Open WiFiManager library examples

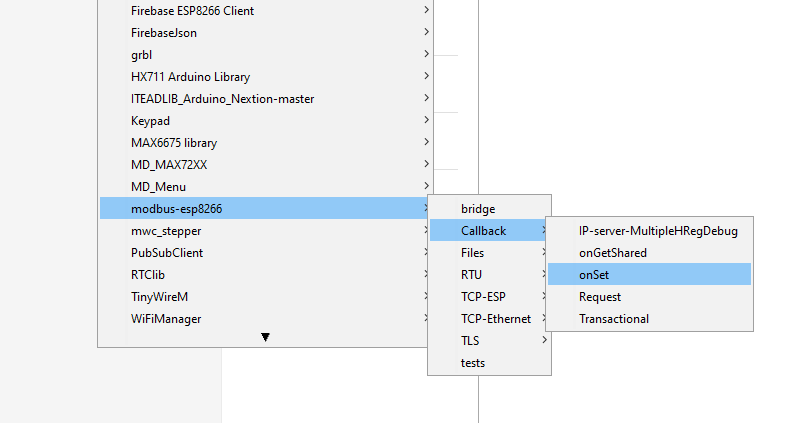click(x=264, y=319)
